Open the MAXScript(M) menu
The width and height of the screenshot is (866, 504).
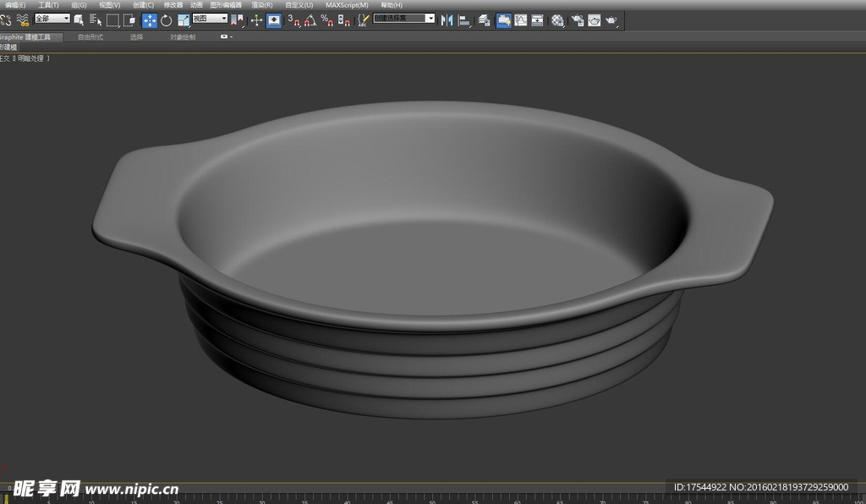coord(347,5)
